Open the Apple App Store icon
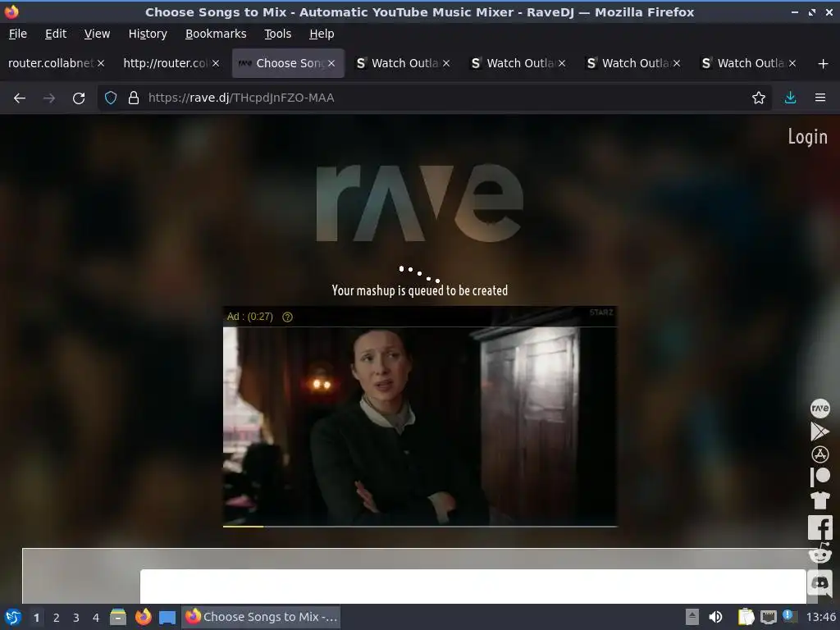The width and height of the screenshot is (840, 630). [819, 454]
